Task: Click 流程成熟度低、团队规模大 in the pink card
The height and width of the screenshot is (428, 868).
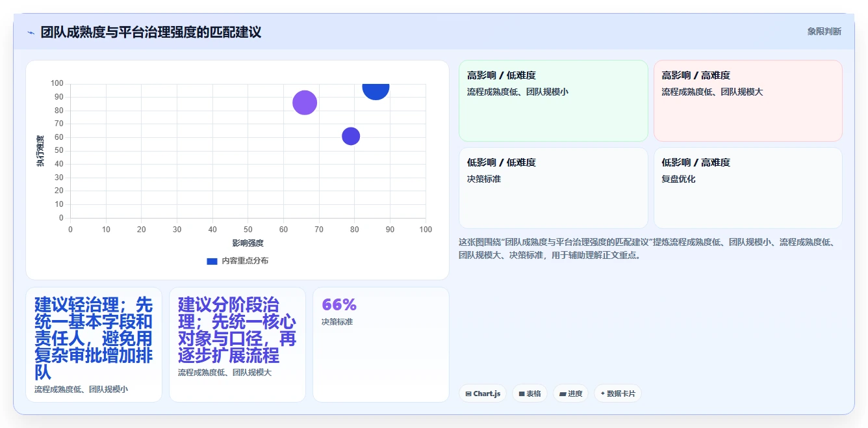Action: pos(712,92)
